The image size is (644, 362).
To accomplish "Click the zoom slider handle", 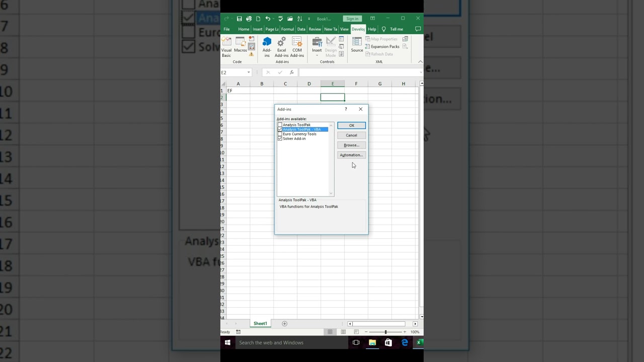I will (386, 332).
